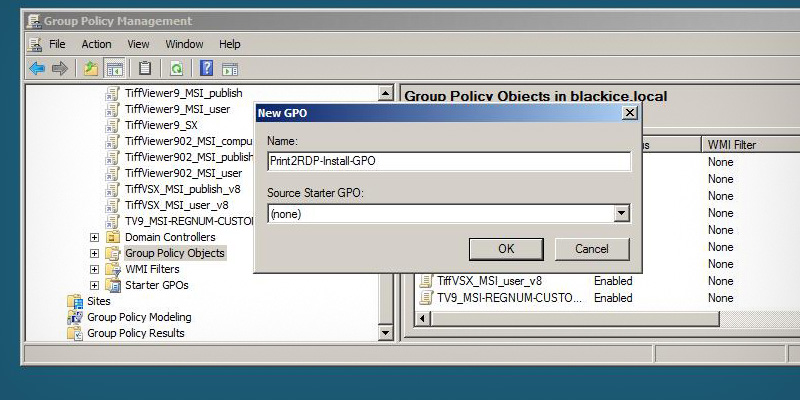Click the Back arrow toolbar icon
The height and width of the screenshot is (400, 800).
coord(37,69)
